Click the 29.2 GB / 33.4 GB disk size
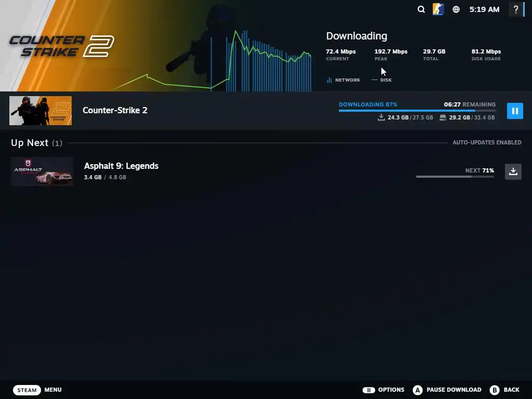 [x=472, y=117]
